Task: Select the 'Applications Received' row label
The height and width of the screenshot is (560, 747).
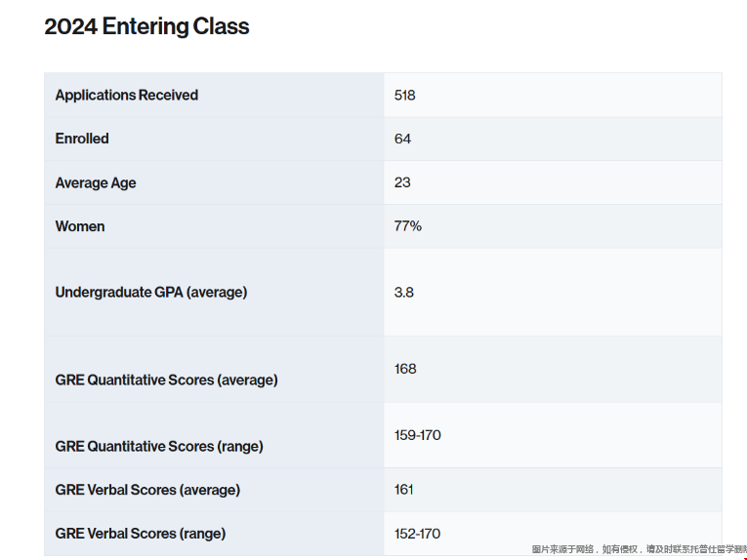Action: 126,95
